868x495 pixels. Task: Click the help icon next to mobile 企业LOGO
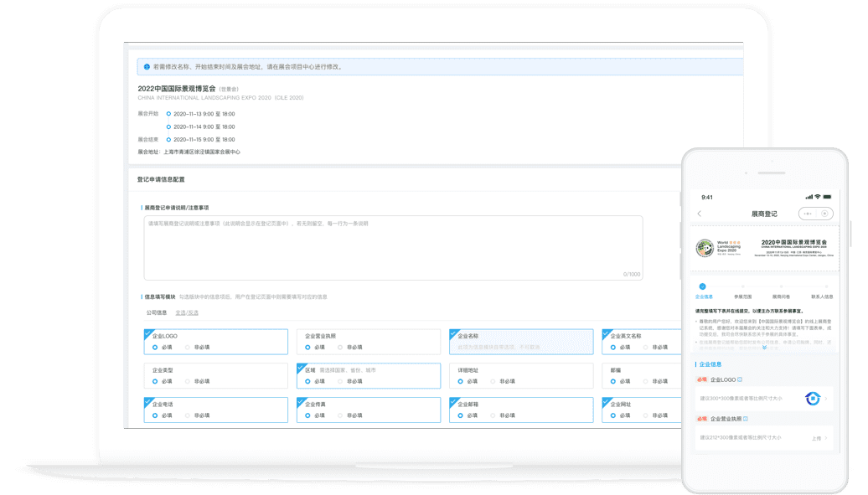point(738,379)
